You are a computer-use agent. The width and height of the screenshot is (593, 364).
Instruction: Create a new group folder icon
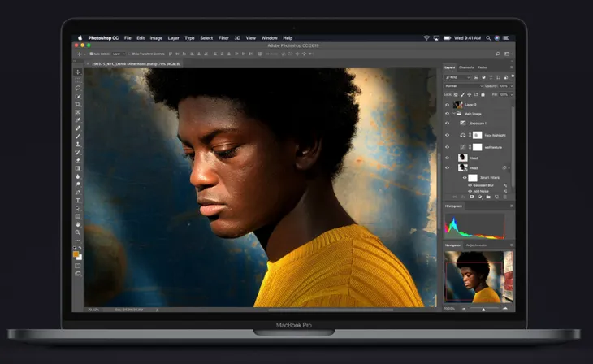(x=488, y=197)
